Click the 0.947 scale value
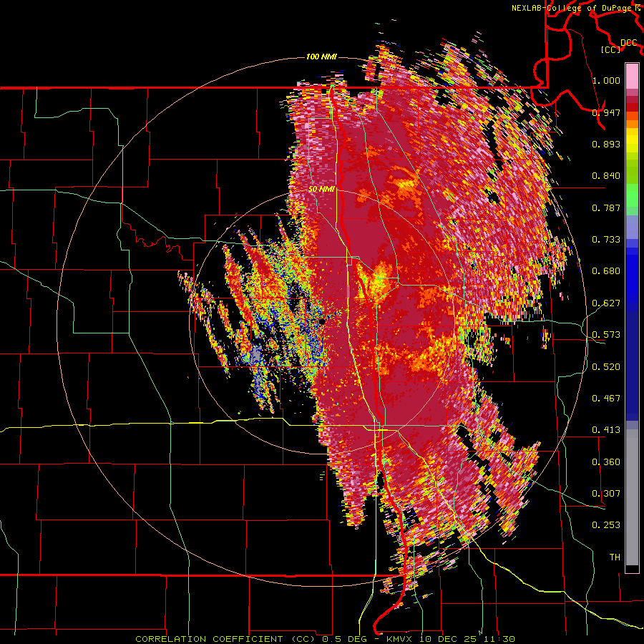The height and width of the screenshot is (644, 644). tap(606, 112)
